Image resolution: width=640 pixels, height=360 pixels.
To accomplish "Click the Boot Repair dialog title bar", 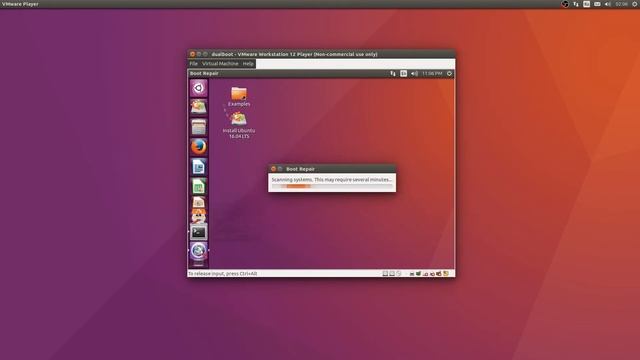I will point(332,169).
